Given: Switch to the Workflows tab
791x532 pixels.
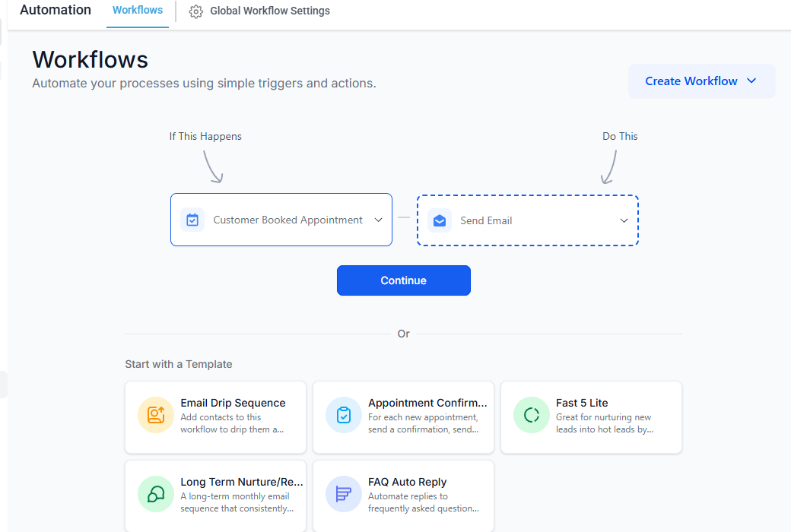Looking at the screenshot, I should [138, 10].
